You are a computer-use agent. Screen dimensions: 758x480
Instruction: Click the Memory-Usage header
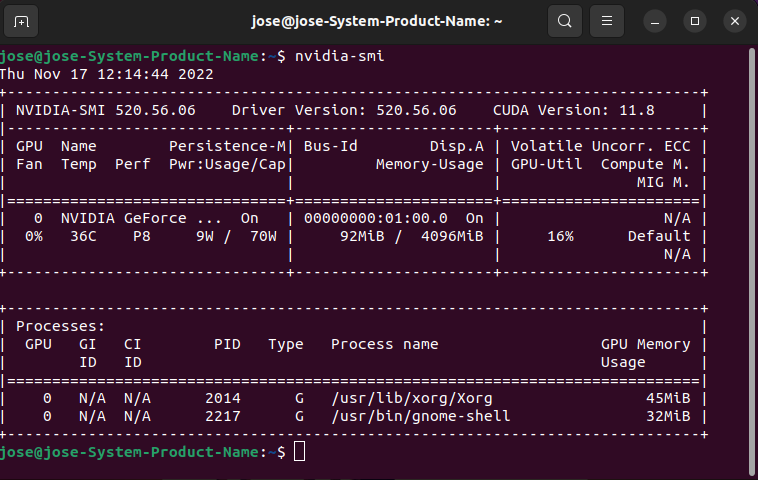point(430,164)
